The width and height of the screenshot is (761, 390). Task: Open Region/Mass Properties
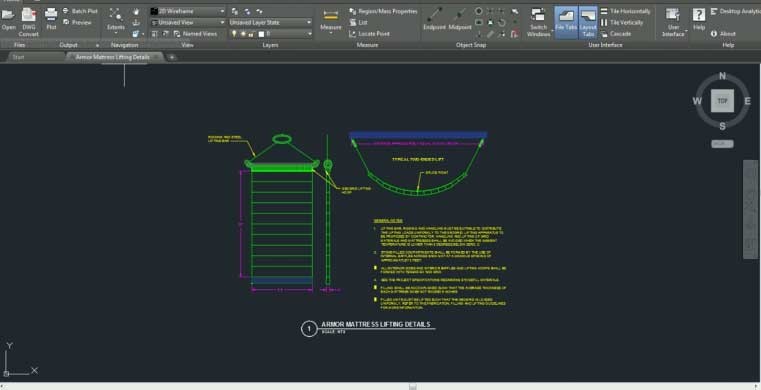click(x=383, y=11)
